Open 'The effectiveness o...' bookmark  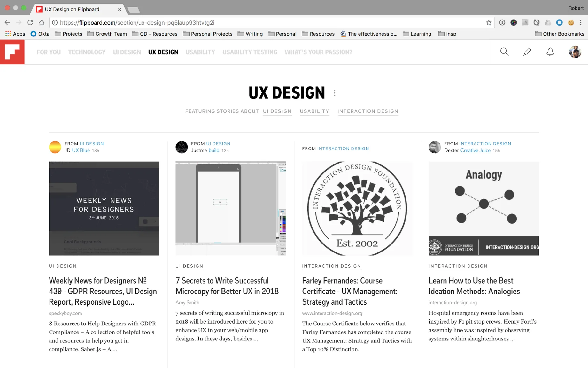[369, 34]
